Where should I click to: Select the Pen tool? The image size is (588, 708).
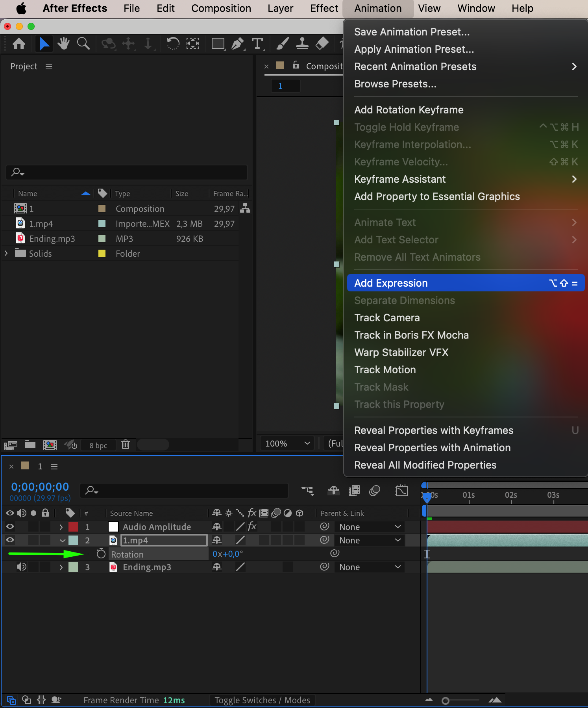238,44
